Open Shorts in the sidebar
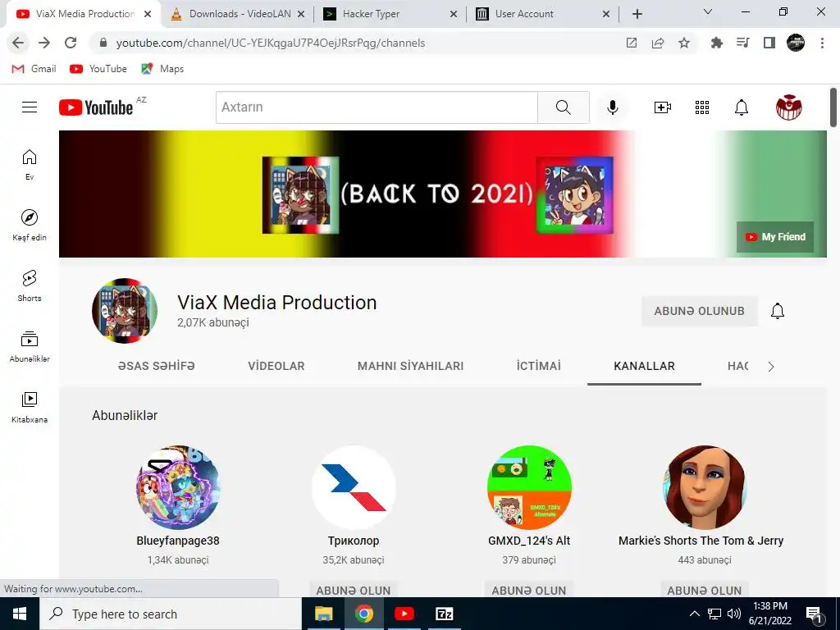840x630 pixels. pos(30,286)
